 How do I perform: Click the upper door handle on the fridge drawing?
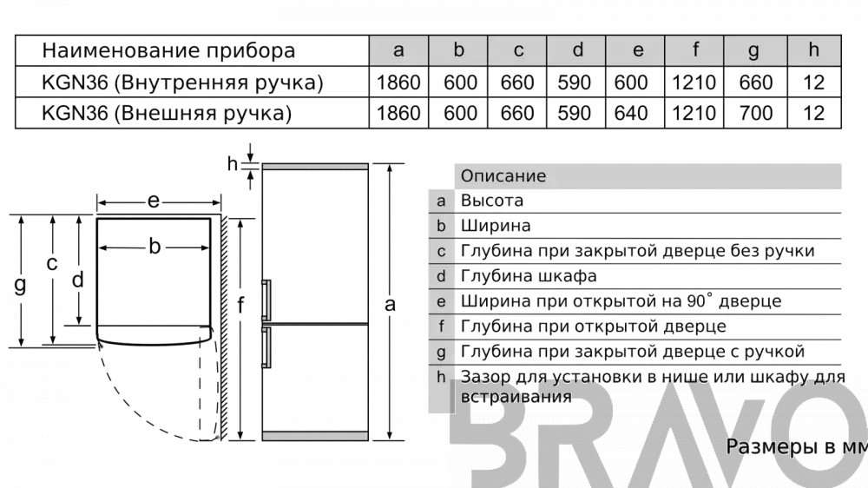[x=266, y=300]
